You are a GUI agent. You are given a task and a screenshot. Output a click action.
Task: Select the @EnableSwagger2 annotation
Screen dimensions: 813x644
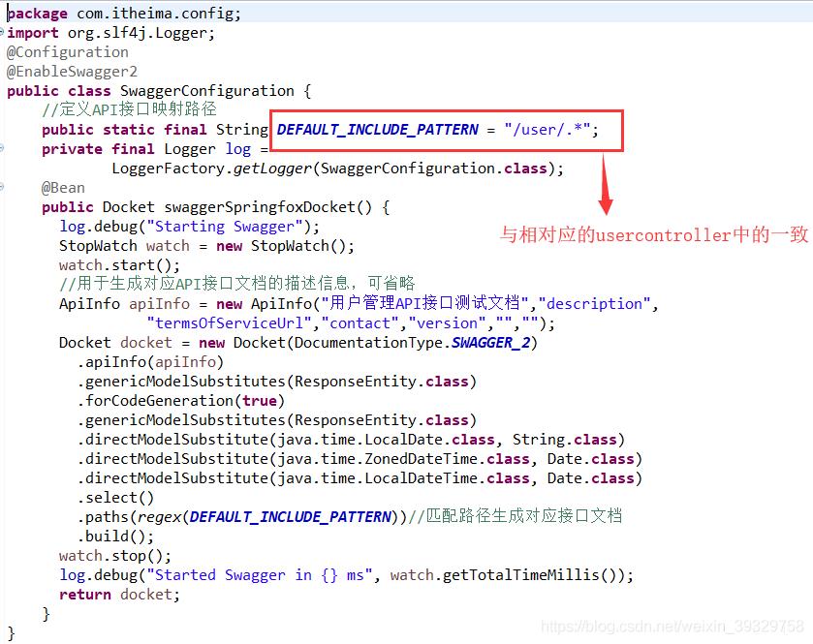click(72, 72)
